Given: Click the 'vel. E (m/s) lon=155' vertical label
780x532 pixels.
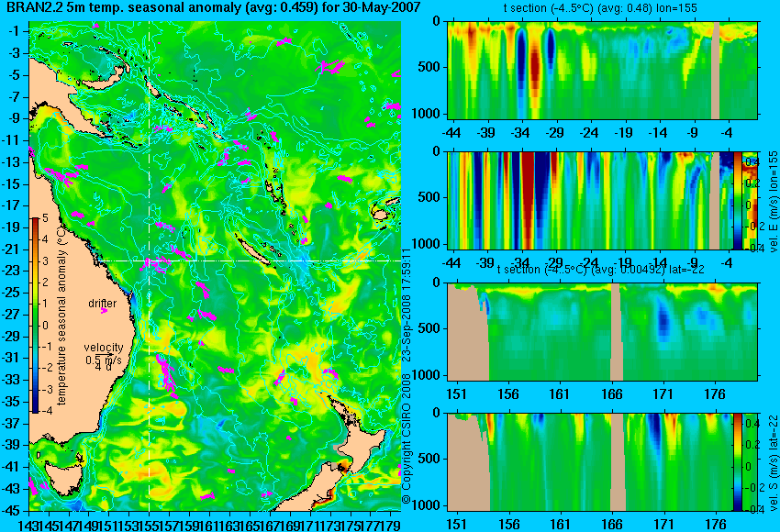Looking at the screenshot, I should [x=773, y=202].
